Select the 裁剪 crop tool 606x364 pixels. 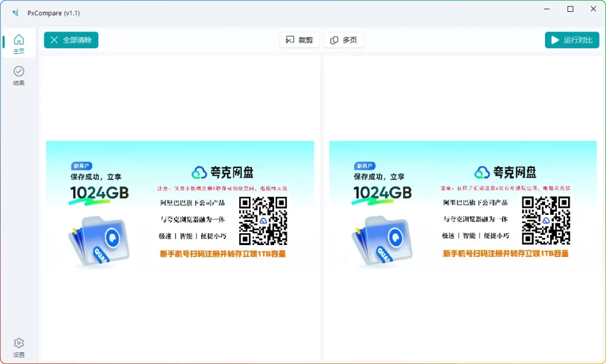tap(299, 40)
